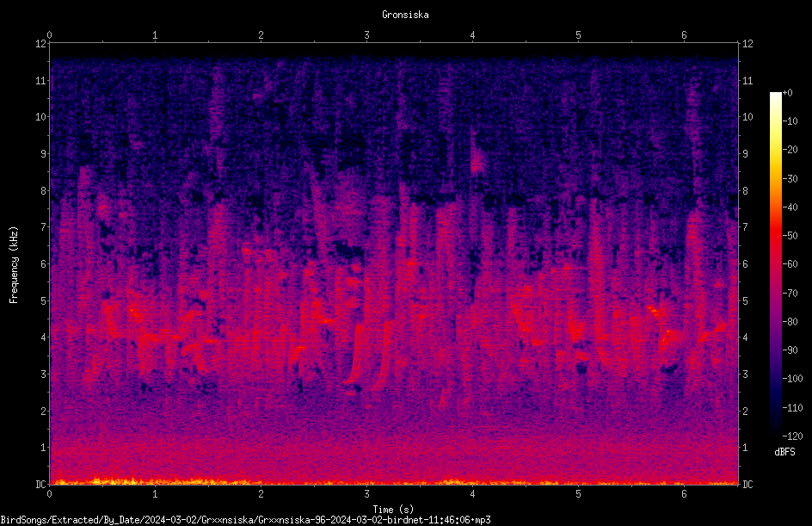
Task: Click the 6 second mark on top axis
Action: tap(684, 35)
